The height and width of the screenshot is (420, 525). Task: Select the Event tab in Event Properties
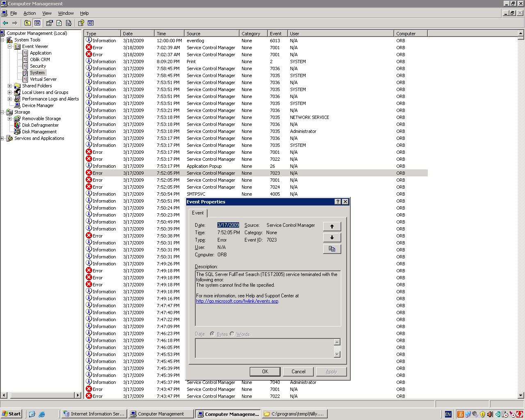coord(198,213)
